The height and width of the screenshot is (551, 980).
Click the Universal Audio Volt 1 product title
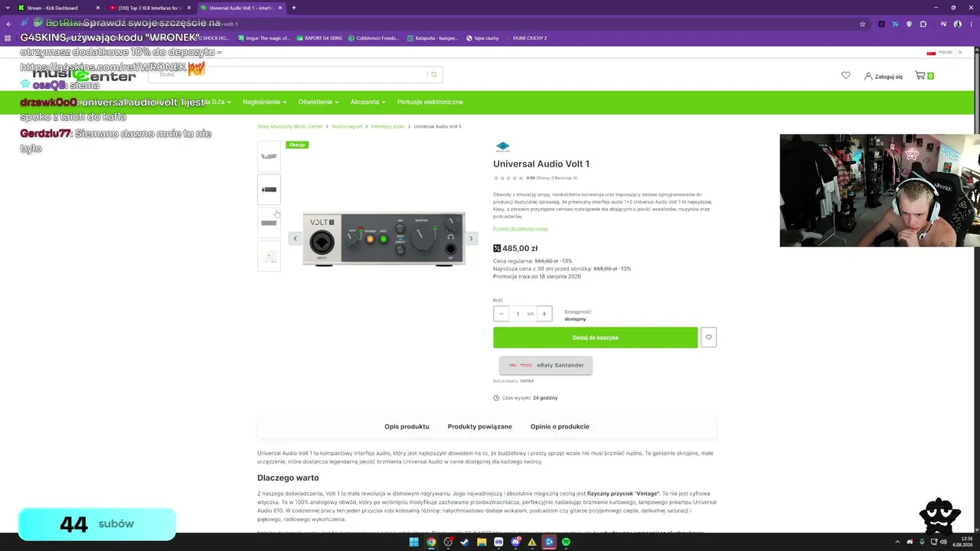[541, 164]
